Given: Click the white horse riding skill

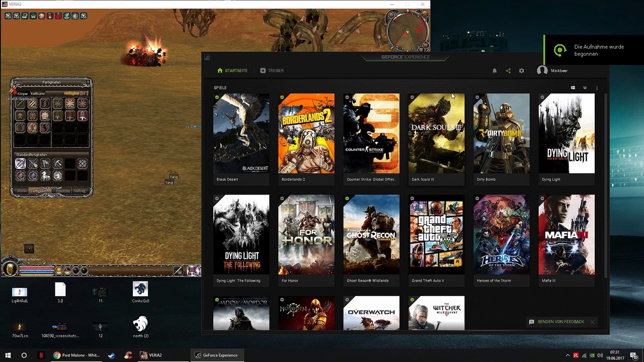Looking at the screenshot, I should click(45, 175).
